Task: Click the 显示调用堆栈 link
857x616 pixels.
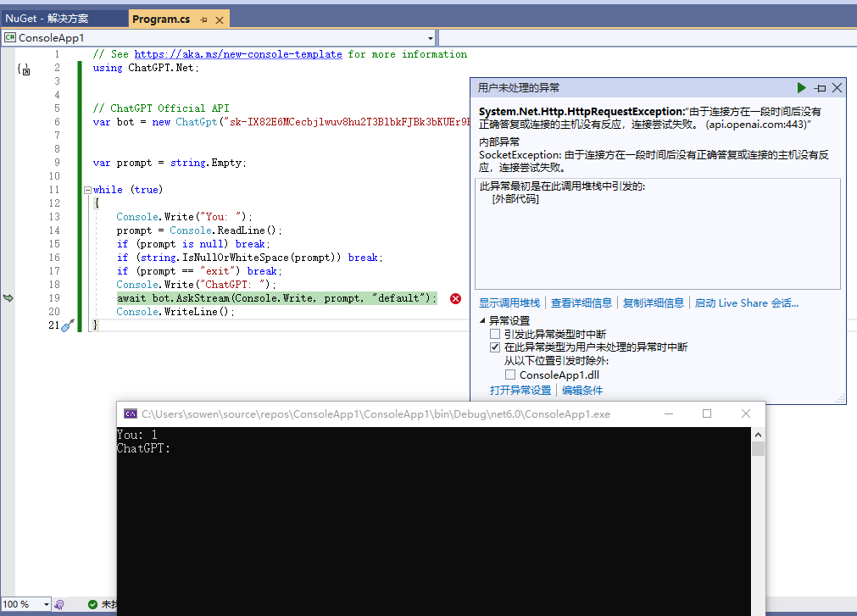Action: pyautogui.click(x=505, y=302)
